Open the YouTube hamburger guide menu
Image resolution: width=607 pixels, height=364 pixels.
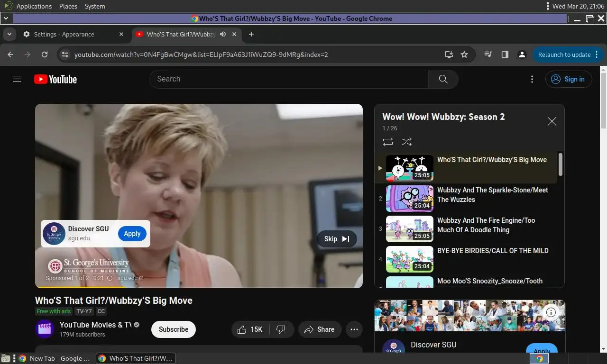pyautogui.click(x=17, y=79)
